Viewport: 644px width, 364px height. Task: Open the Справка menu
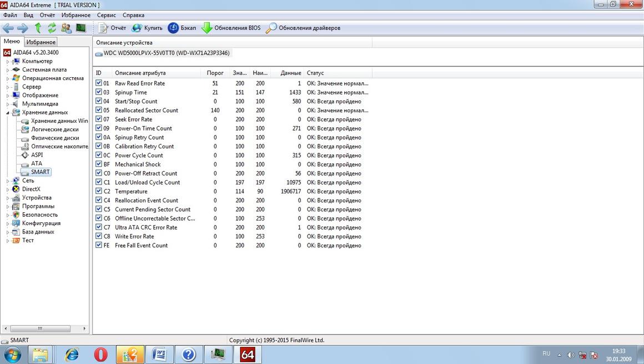pyautogui.click(x=133, y=15)
